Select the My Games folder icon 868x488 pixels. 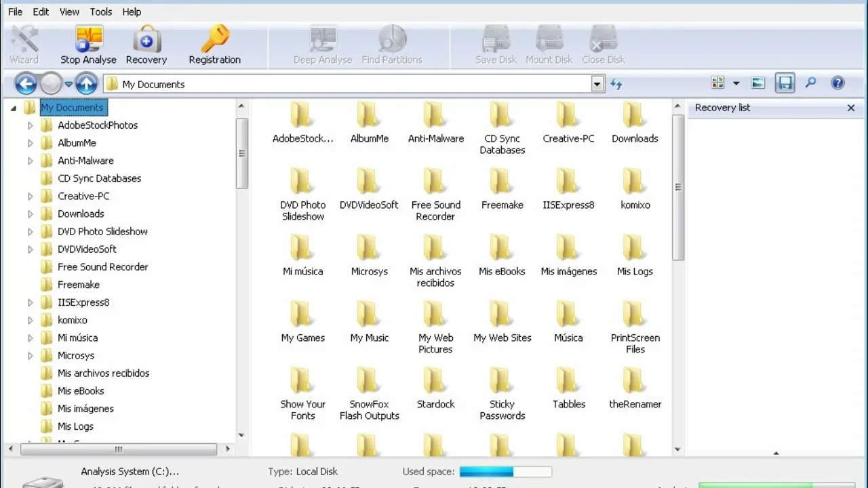[x=303, y=314]
